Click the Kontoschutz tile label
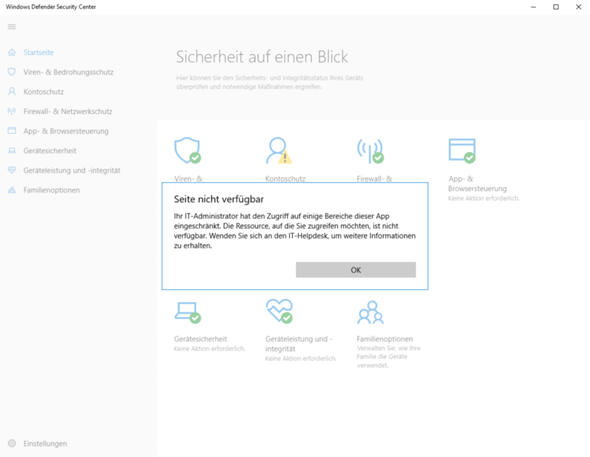This screenshot has width=590, height=457. (285, 179)
